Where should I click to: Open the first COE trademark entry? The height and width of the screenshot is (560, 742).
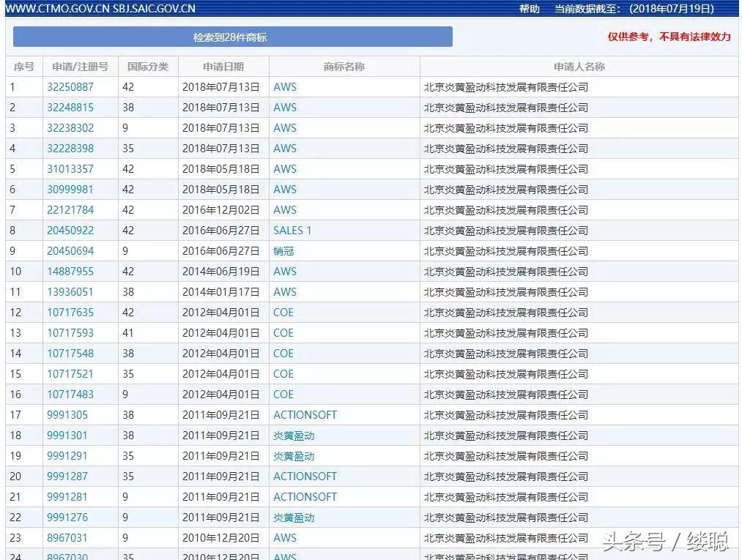click(x=283, y=312)
